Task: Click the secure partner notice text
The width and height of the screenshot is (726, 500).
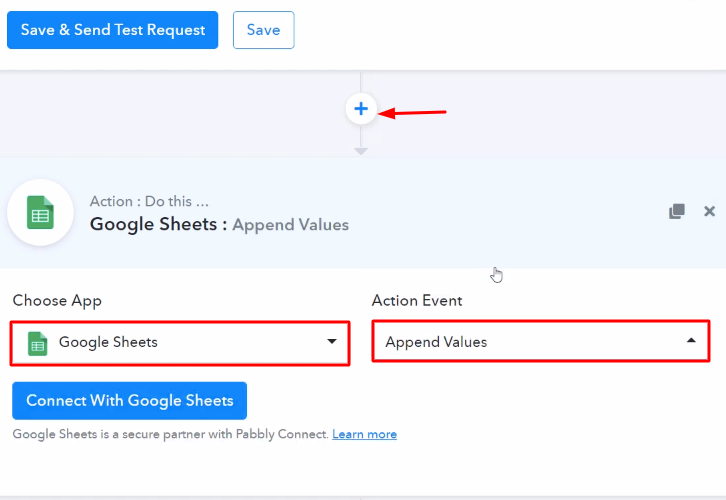Action: (x=170, y=434)
